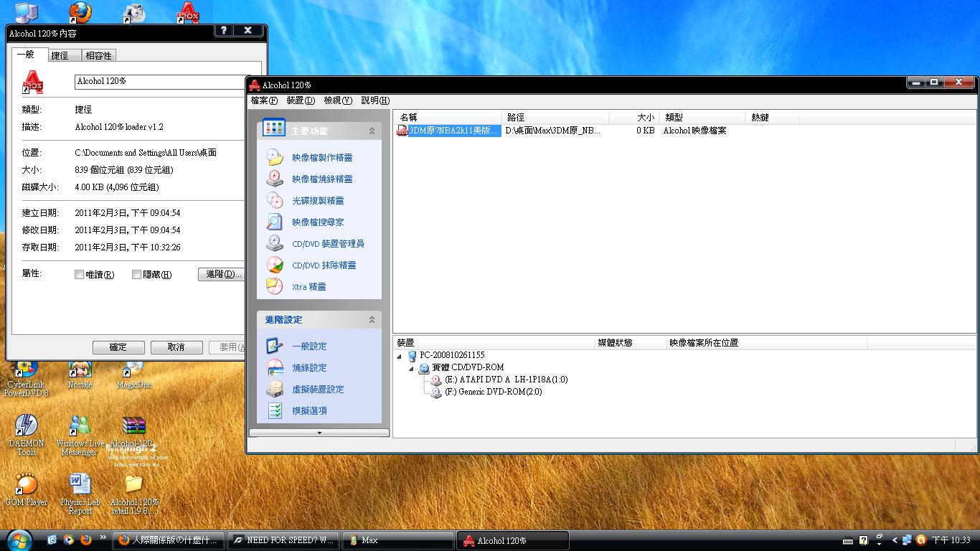Select the Alcohol 120% retail folder icon
The height and width of the screenshot is (551, 980).
pyautogui.click(x=133, y=494)
